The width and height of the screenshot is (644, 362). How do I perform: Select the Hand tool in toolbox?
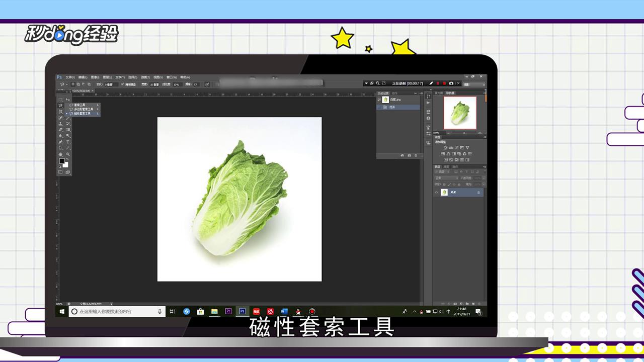click(x=60, y=154)
